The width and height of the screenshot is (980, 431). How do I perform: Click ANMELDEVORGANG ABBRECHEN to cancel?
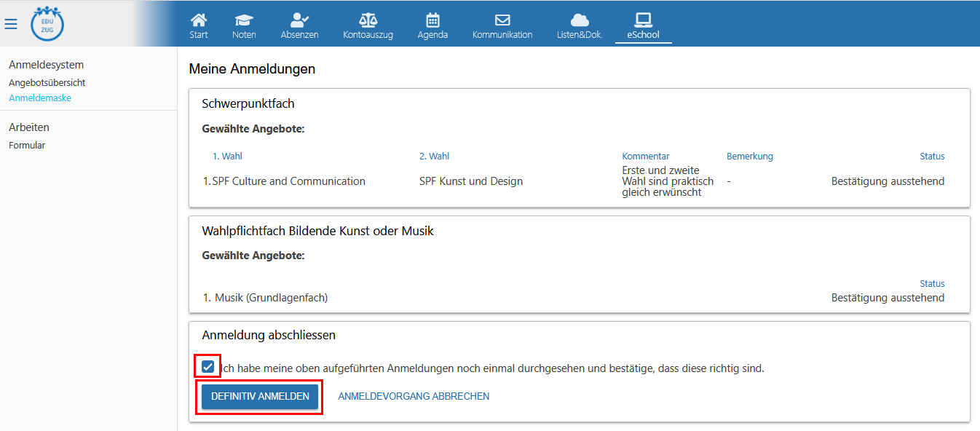click(x=414, y=397)
